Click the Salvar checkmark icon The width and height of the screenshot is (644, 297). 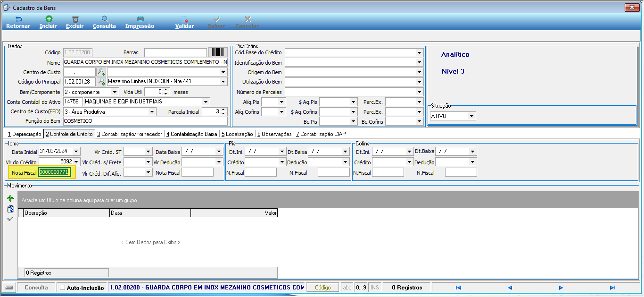point(216,19)
